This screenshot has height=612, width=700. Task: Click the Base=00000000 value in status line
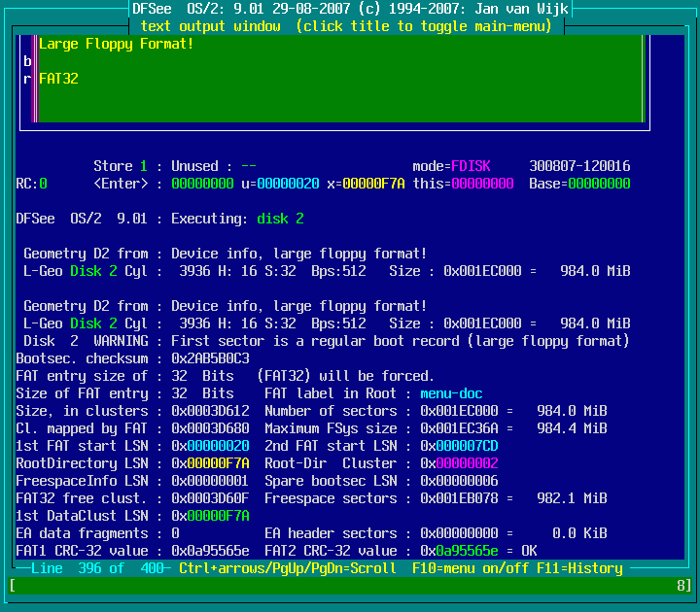coord(579,184)
